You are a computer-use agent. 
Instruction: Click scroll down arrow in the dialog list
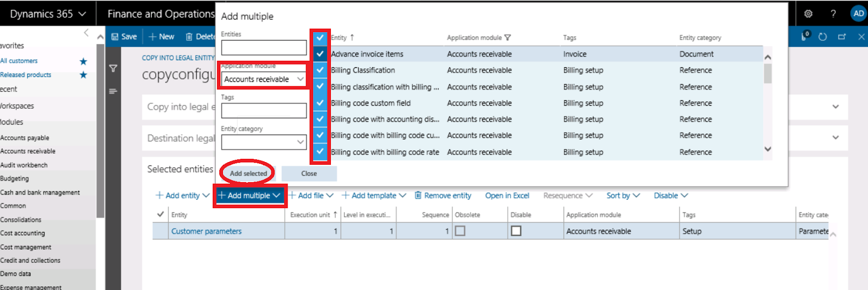(x=768, y=149)
